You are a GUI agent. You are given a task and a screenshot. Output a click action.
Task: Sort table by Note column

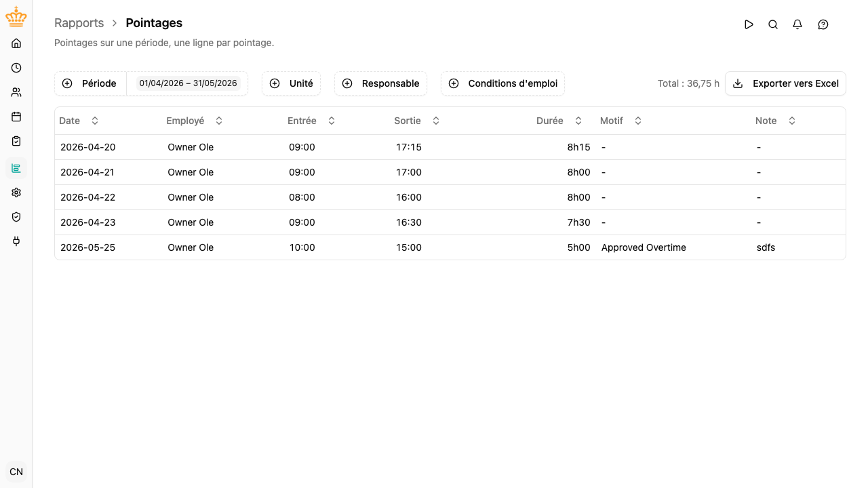[x=776, y=121]
